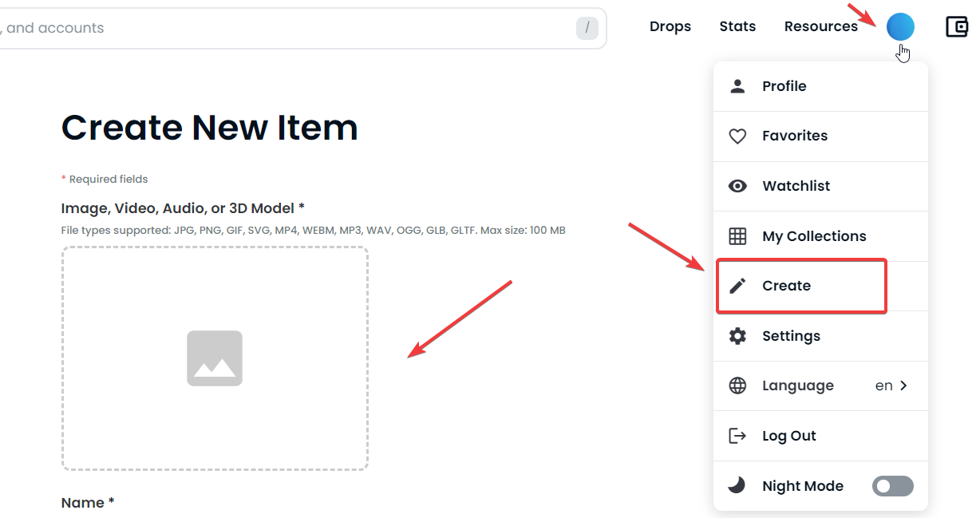Switch to the Stats section
Viewport: 980px width, 518px height.
click(737, 26)
